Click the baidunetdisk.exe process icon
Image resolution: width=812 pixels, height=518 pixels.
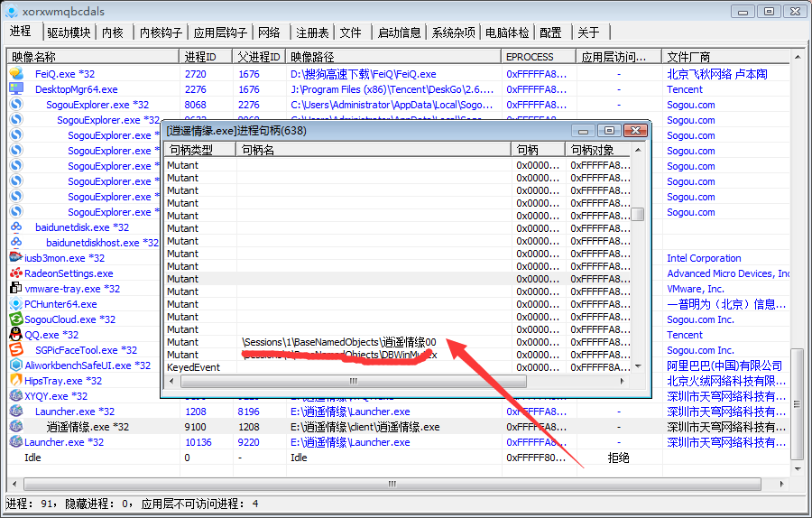coord(16,227)
